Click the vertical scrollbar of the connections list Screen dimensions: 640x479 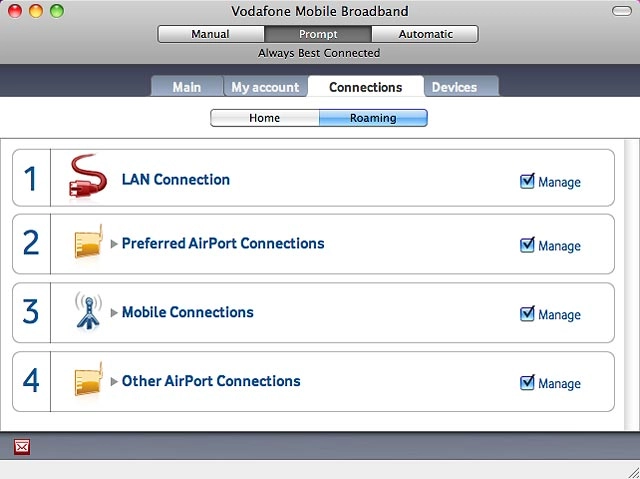[x=631, y=284]
